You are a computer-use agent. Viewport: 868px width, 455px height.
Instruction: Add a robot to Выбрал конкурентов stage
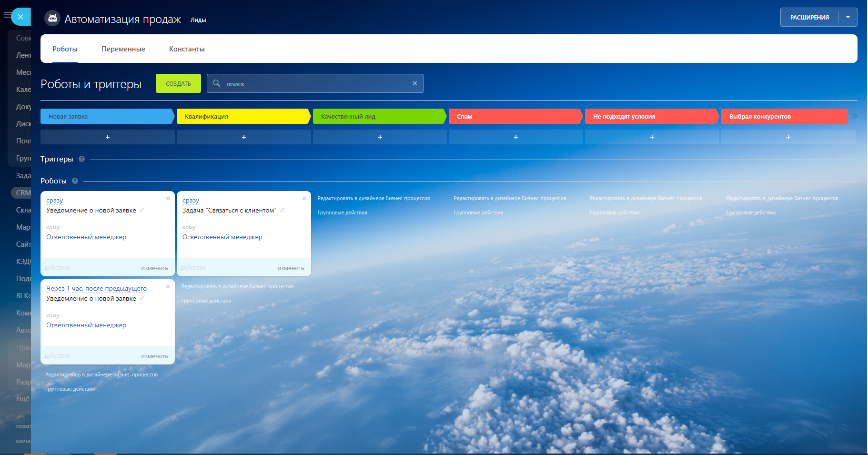point(788,137)
